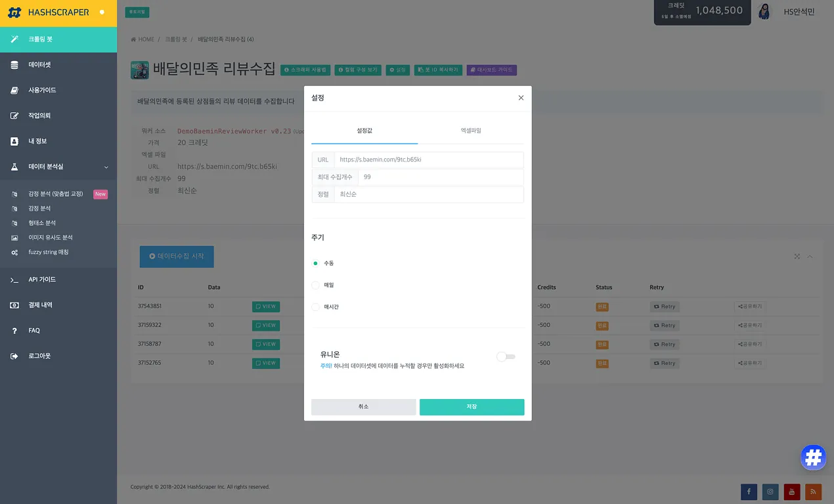Choose the 매시간 schedule option
Image resolution: width=834 pixels, height=504 pixels.
pyautogui.click(x=316, y=307)
